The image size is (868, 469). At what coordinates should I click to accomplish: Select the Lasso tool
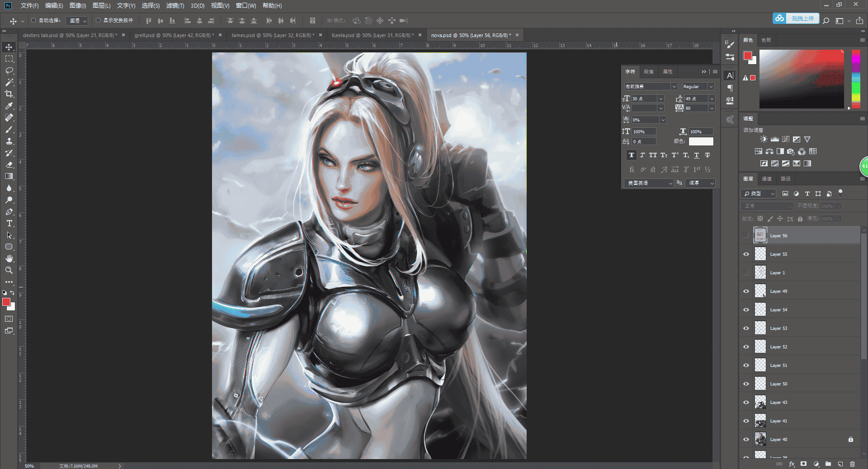tap(9, 70)
